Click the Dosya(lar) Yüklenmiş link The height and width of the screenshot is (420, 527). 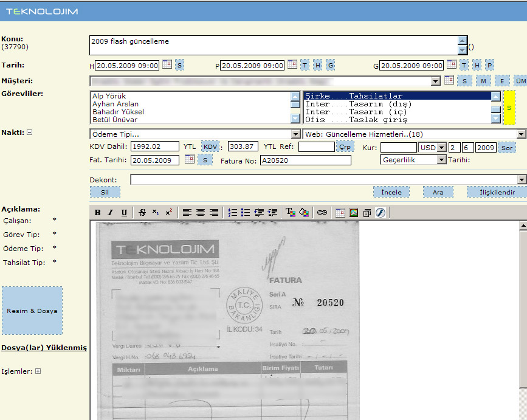(44, 348)
